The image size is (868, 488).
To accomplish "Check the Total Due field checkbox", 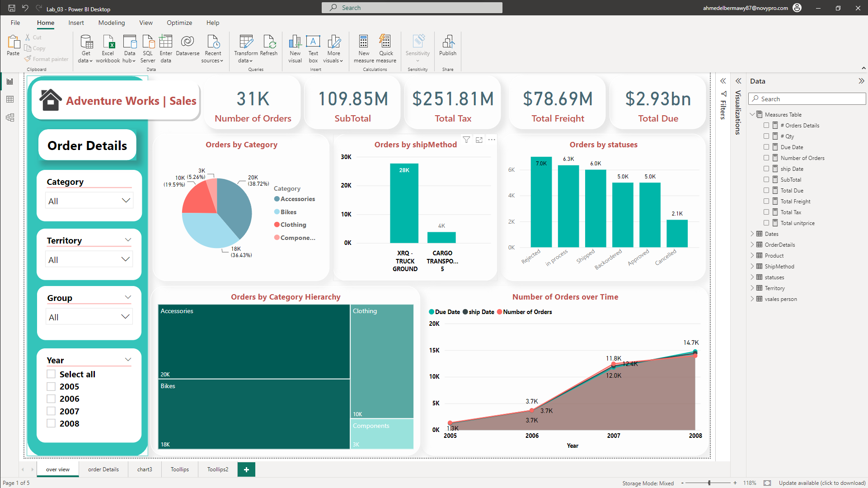I will coord(766,191).
